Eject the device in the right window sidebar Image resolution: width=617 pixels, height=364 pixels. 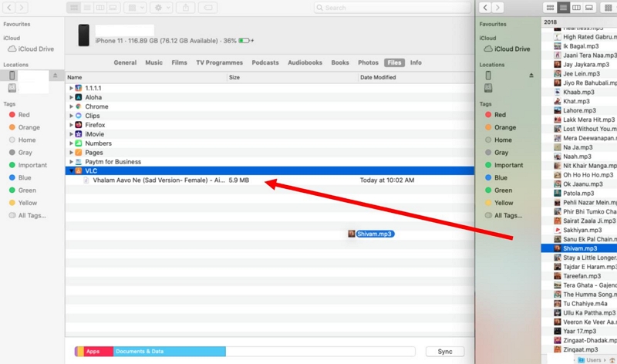click(531, 76)
